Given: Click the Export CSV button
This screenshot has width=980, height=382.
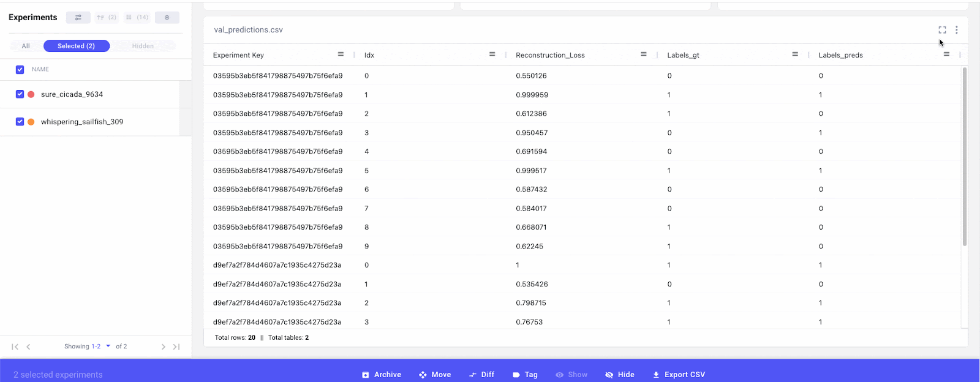Looking at the screenshot, I should point(679,375).
